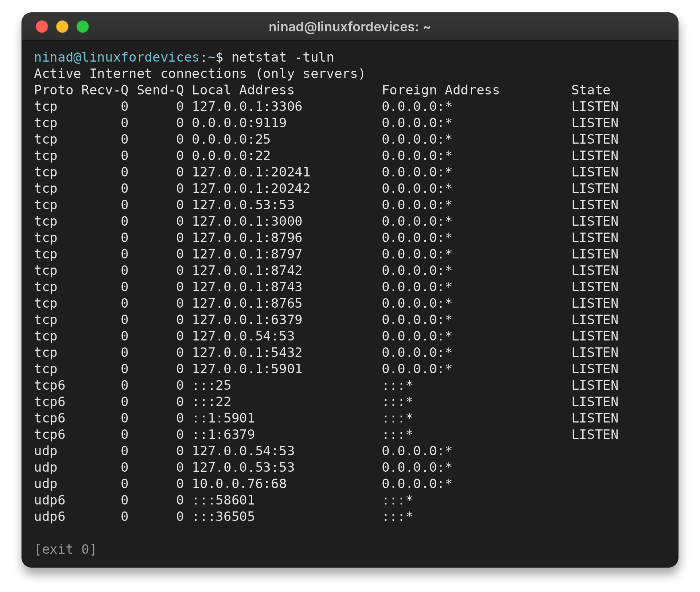Click local address 0.0.0.0:9119
Viewport: 700px width, 592px height.
click(239, 123)
